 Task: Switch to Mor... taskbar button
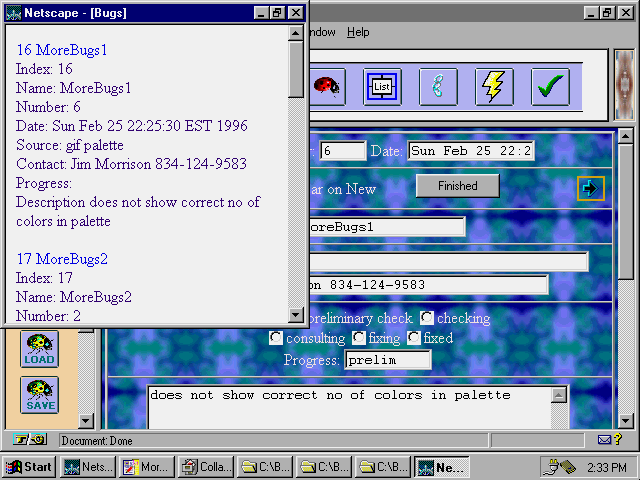click(147, 467)
